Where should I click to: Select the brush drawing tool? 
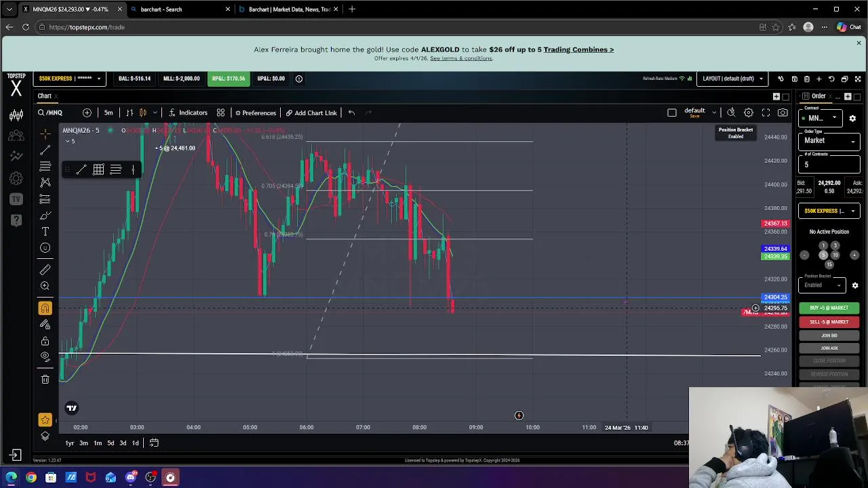tap(45, 216)
